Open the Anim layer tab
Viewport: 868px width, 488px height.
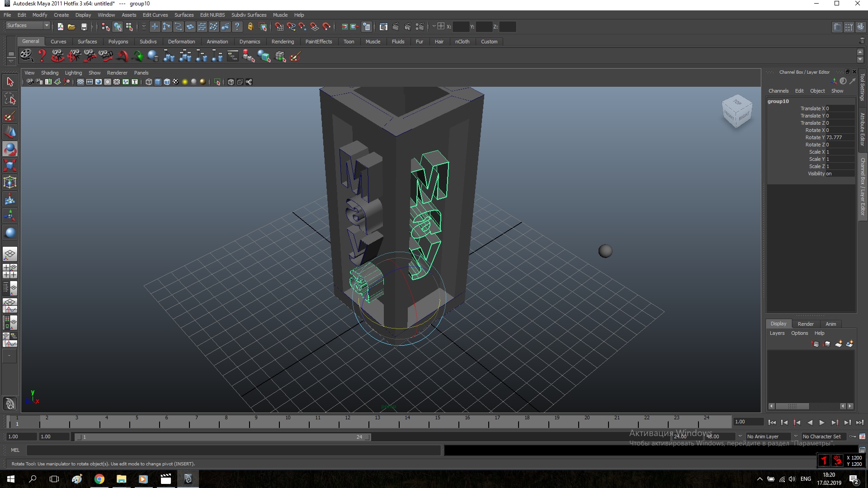pos(831,324)
